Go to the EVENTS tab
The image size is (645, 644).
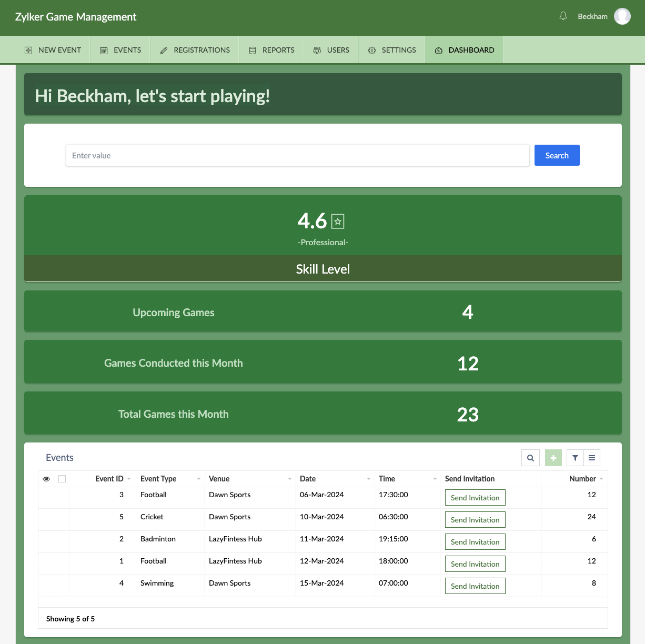tap(120, 50)
